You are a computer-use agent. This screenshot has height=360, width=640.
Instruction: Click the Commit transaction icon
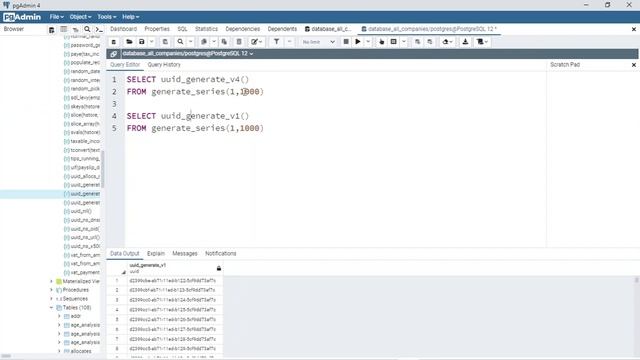[417, 42]
